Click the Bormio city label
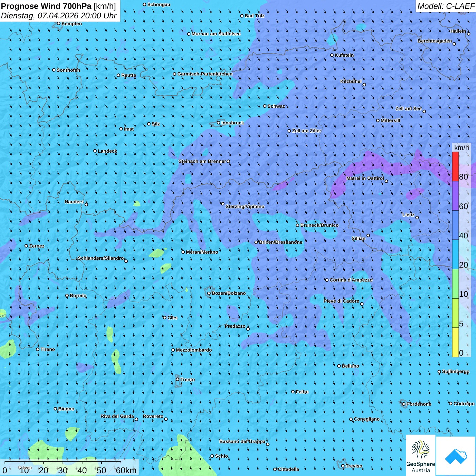The width and height of the screenshot is (476, 476). click(x=78, y=295)
